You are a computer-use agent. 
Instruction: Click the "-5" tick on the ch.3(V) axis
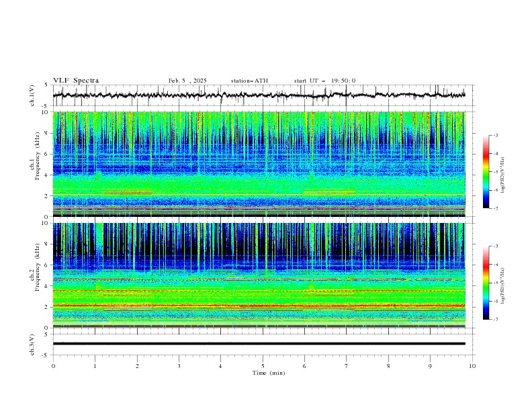click(45, 355)
